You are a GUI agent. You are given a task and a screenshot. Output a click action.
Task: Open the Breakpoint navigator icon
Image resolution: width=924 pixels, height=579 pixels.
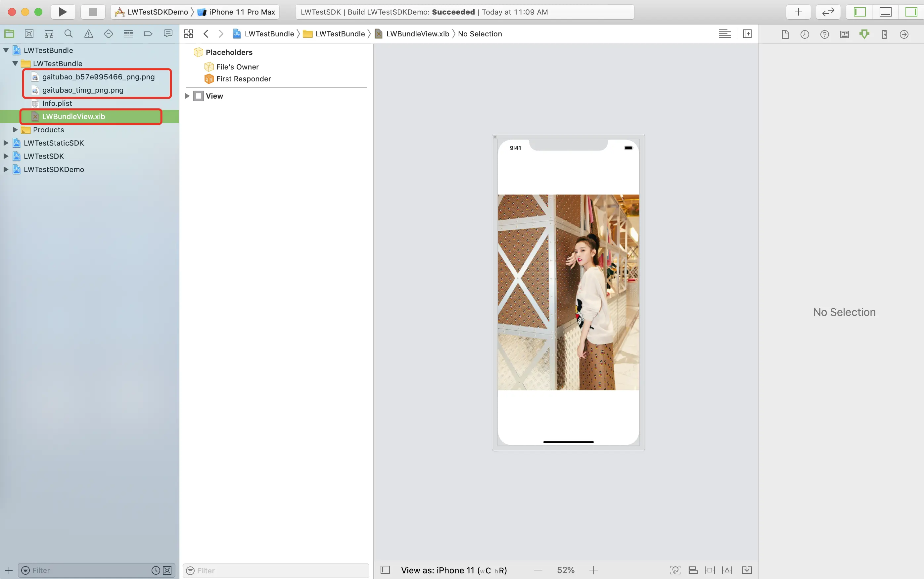point(148,34)
